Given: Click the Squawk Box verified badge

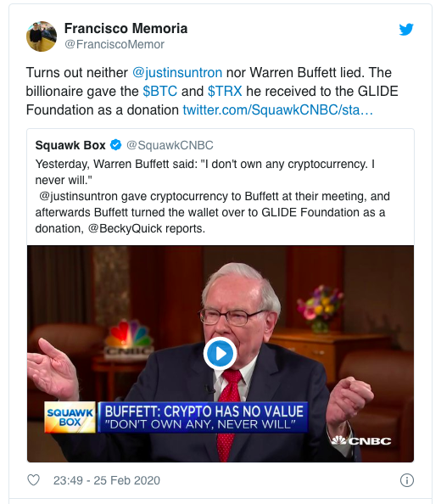Looking at the screenshot, I should click(115, 145).
